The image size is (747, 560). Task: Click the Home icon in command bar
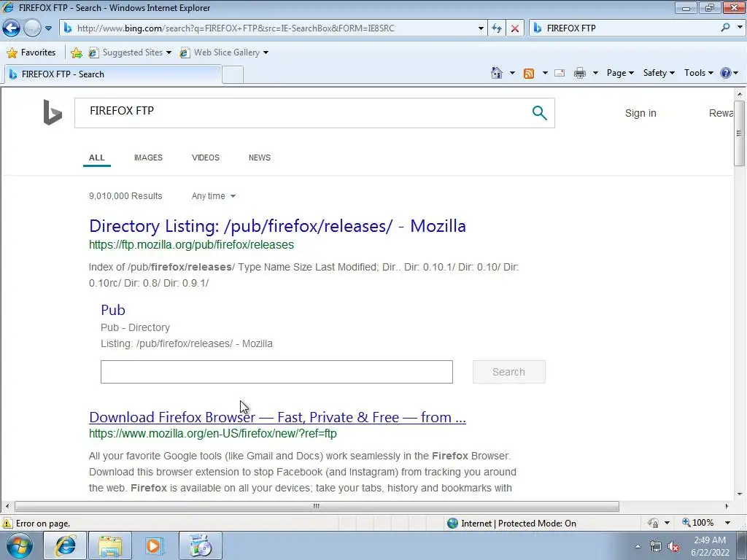coord(496,73)
